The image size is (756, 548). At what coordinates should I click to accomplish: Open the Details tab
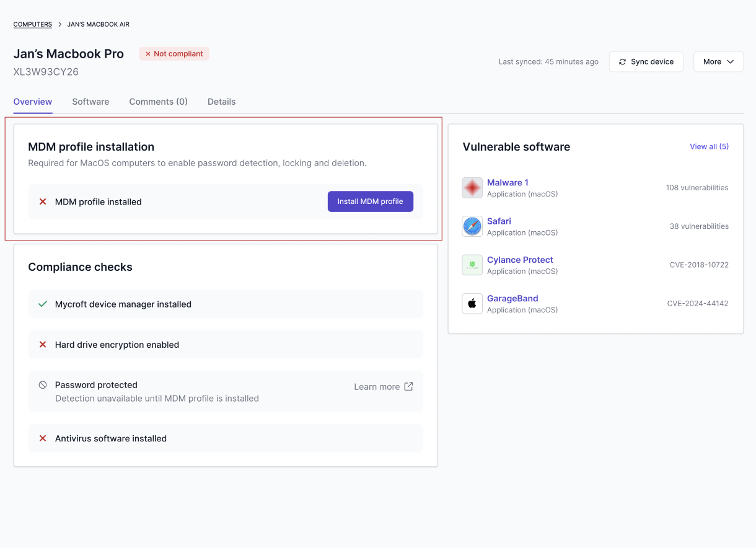(x=222, y=102)
